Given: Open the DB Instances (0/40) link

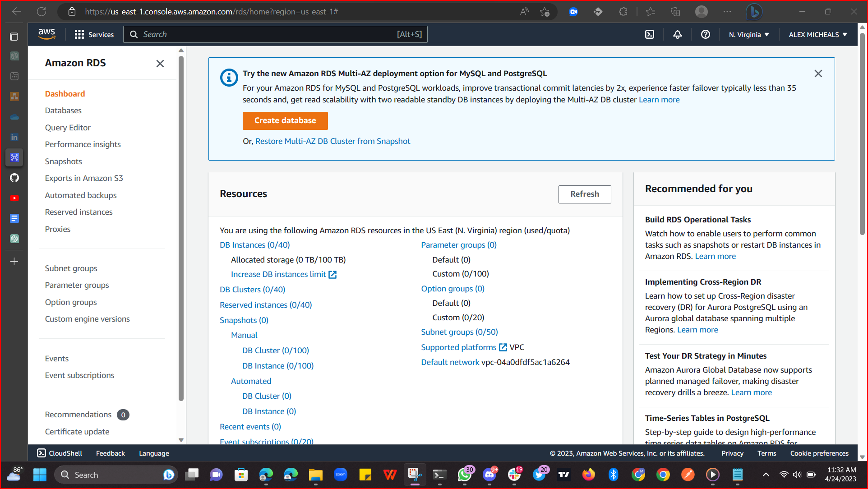Looking at the screenshot, I should 254,244.
